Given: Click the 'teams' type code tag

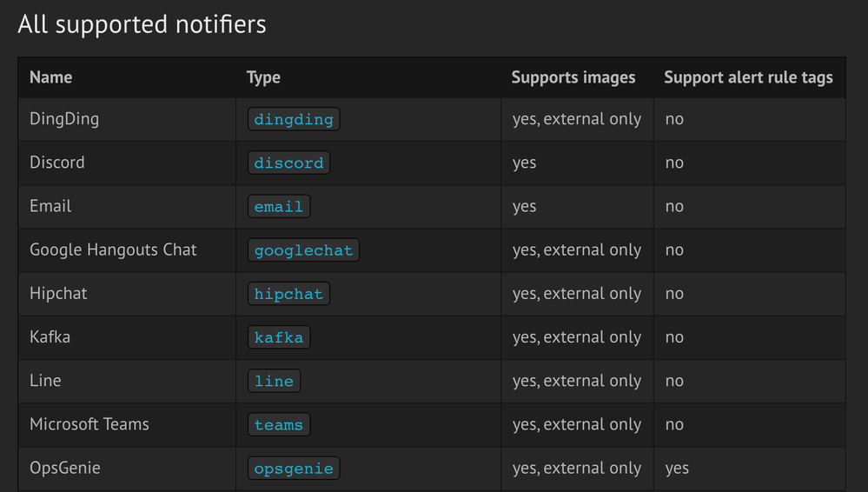Looking at the screenshot, I should tap(279, 424).
